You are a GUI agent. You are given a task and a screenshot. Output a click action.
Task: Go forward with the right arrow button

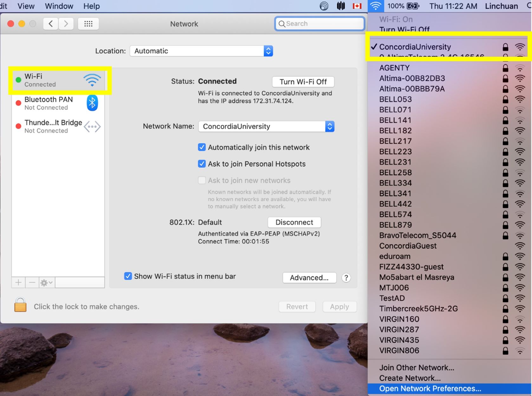[x=66, y=23]
